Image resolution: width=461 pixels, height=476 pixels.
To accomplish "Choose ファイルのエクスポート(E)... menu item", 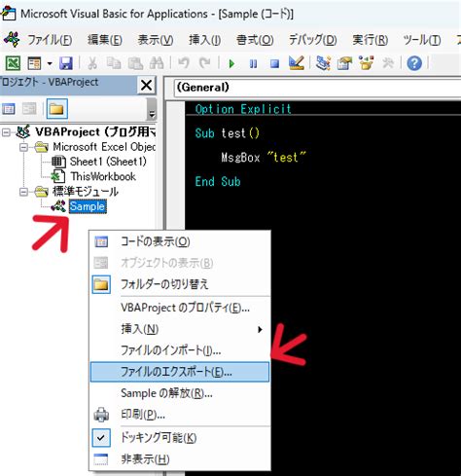I will pyautogui.click(x=180, y=372).
